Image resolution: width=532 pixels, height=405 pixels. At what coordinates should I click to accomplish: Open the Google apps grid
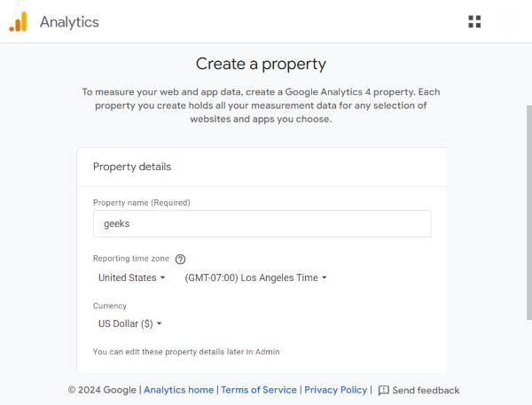(x=474, y=22)
